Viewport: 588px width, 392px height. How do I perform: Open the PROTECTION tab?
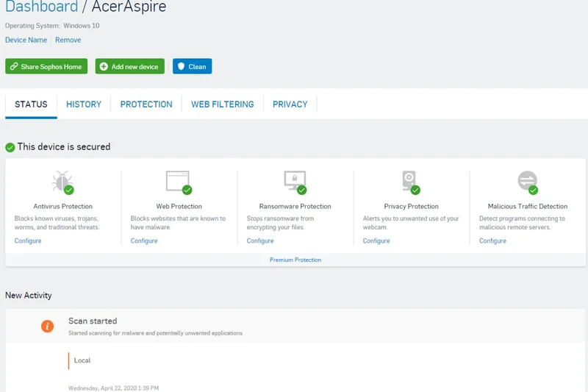[146, 104]
